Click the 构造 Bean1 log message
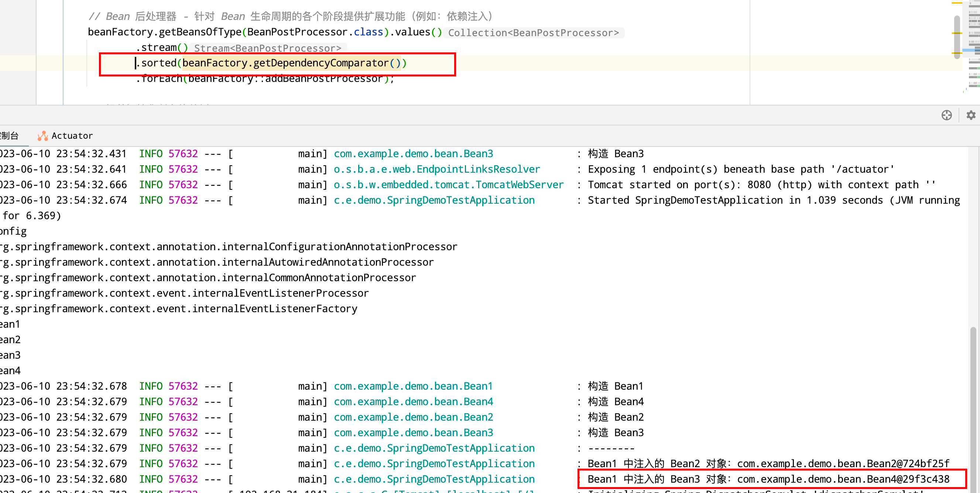This screenshot has width=980, height=493. click(616, 386)
